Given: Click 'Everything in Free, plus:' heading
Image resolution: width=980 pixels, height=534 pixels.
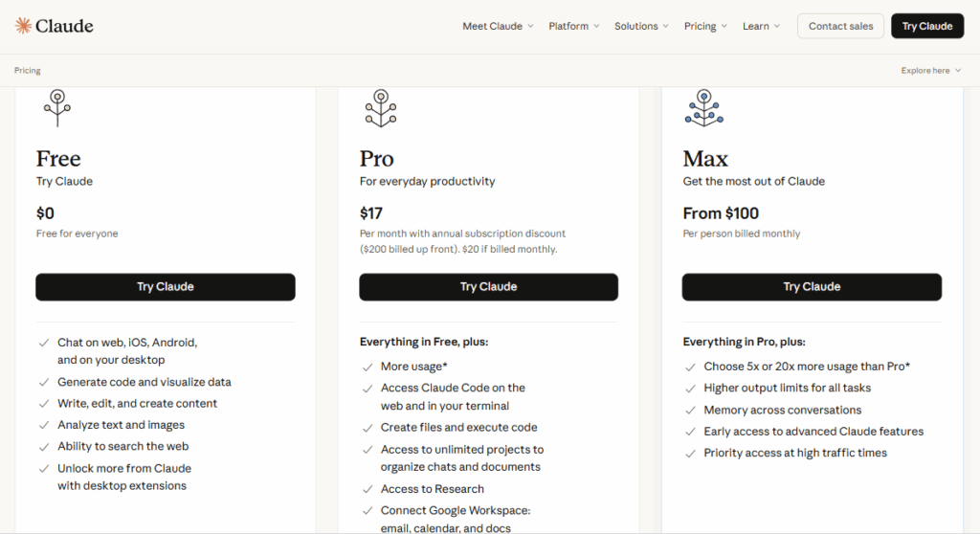Looking at the screenshot, I should coord(424,342).
